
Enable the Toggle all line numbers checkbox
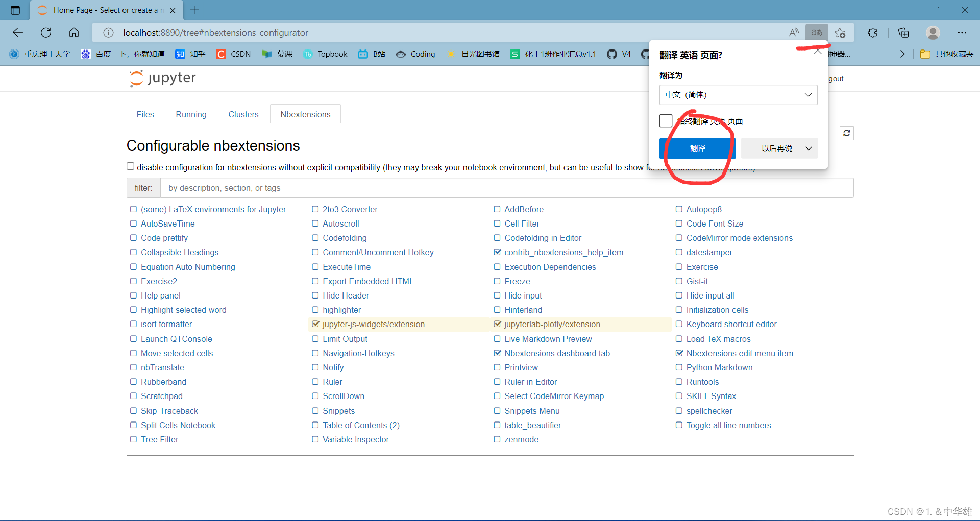[679, 425]
